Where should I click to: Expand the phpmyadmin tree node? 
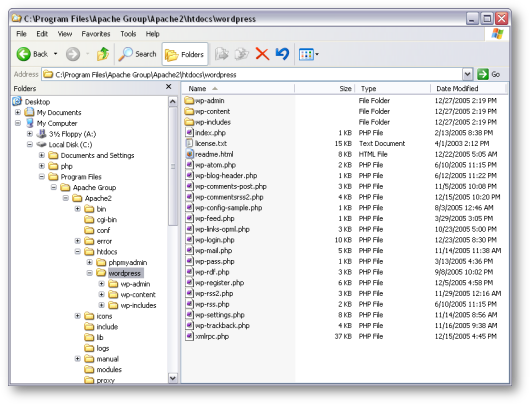click(x=90, y=262)
